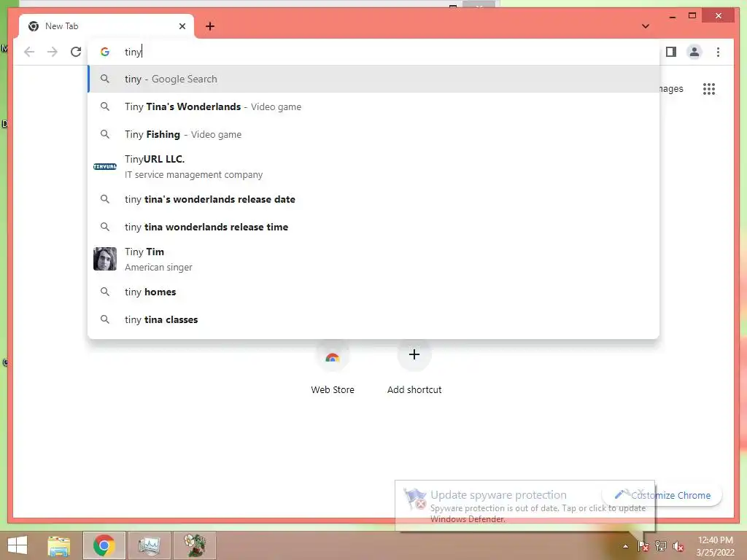The image size is (747, 560).
Task: Open the Web Store shortcut
Action: point(333,368)
